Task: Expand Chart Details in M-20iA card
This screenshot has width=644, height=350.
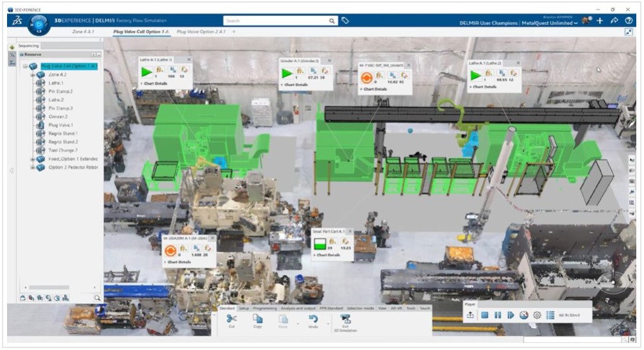Action: [178, 262]
